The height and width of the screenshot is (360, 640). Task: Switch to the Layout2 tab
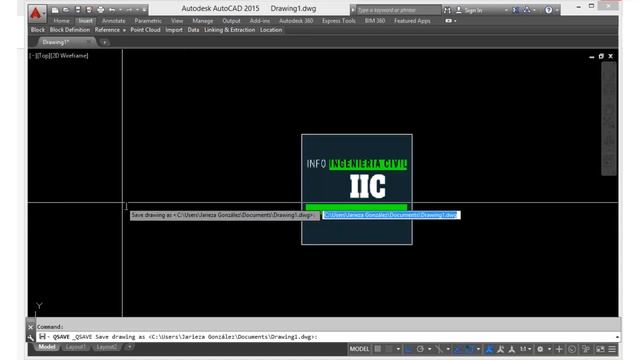[106, 347]
